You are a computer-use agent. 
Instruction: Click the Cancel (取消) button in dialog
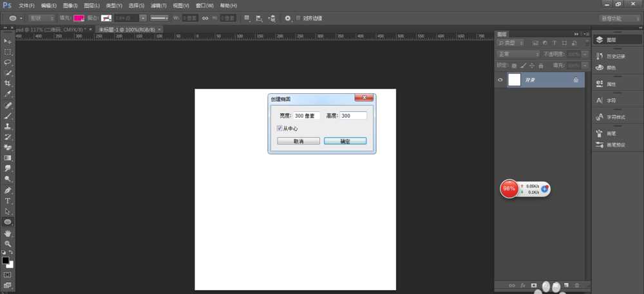click(x=298, y=141)
